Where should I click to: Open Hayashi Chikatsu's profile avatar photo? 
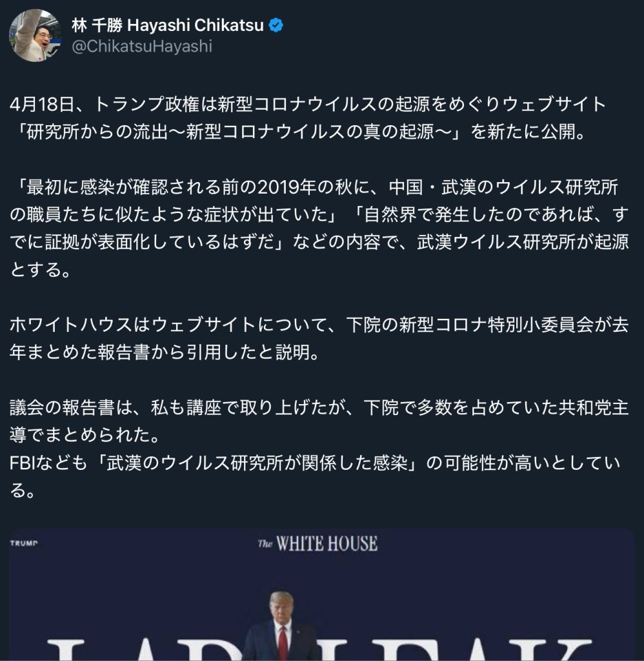pyautogui.click(x=35, y=36)
